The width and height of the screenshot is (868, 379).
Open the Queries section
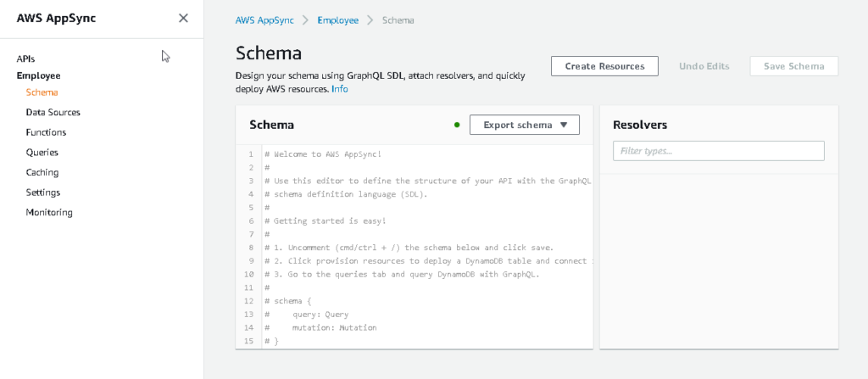coord(42,153)
